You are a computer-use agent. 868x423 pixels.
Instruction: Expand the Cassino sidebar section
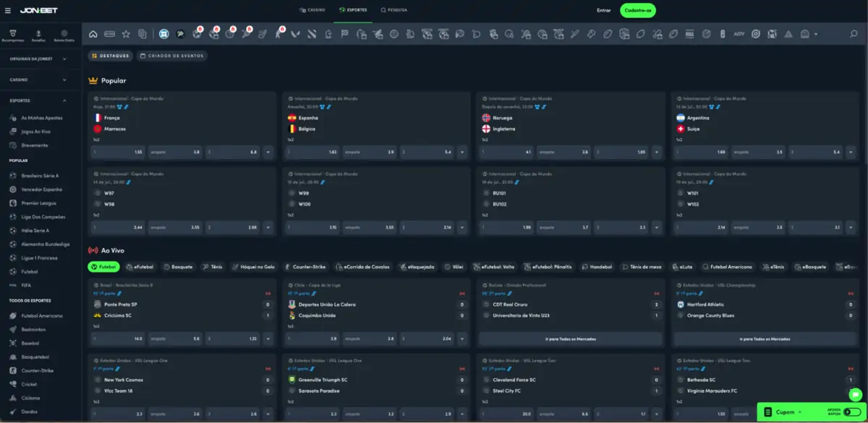pos(38,80)
